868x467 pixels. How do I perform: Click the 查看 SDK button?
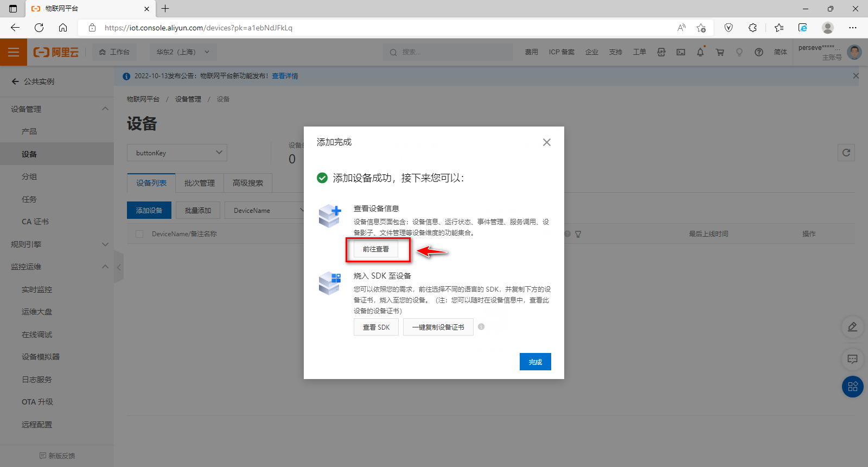click(376, 327)
